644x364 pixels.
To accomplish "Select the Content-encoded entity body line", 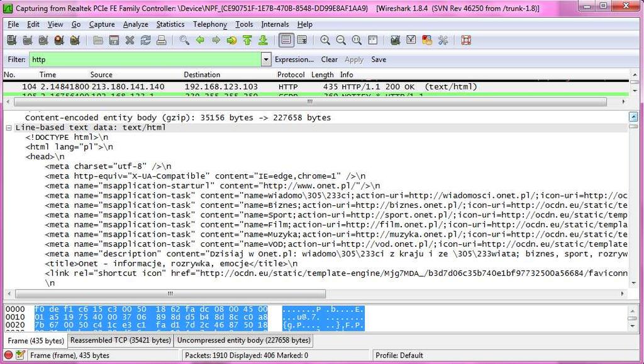I will [x=178, y=118].
